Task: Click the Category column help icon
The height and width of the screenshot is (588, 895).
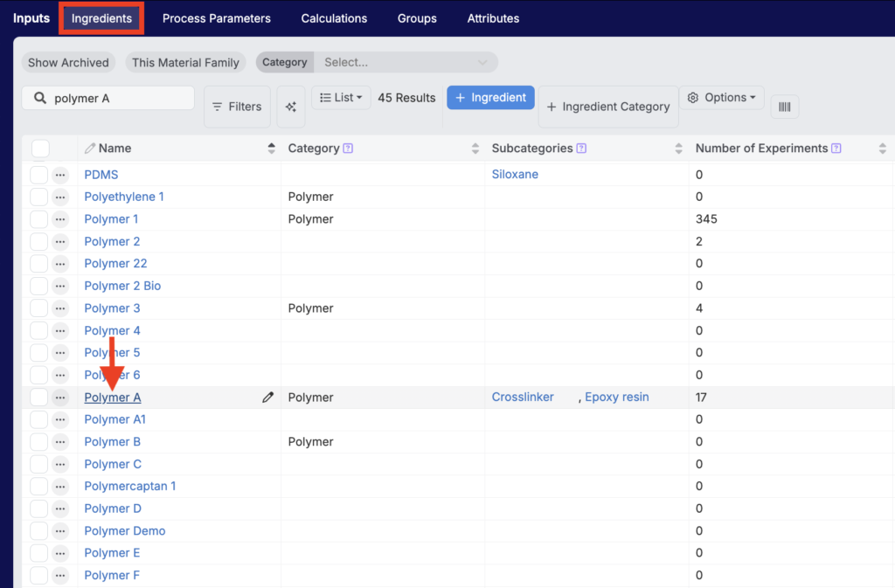Action: pyautogui.click(x=348, y=149)
